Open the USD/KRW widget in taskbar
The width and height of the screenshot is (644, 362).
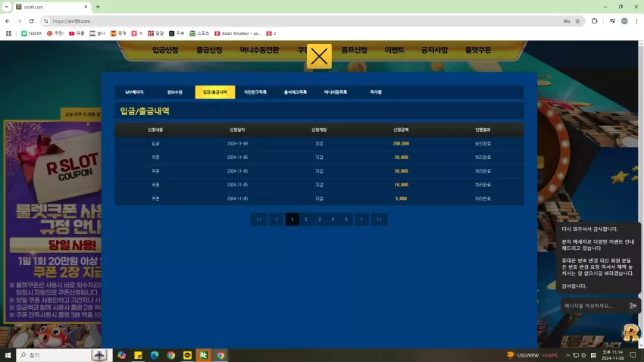(533, 355)
